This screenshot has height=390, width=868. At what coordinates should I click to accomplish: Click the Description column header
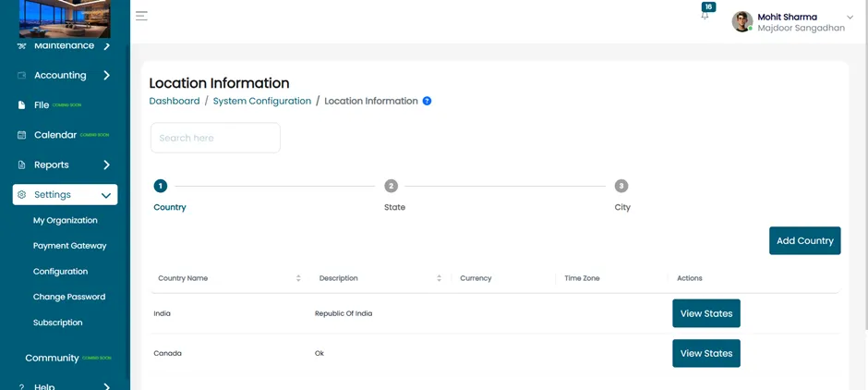338,278
